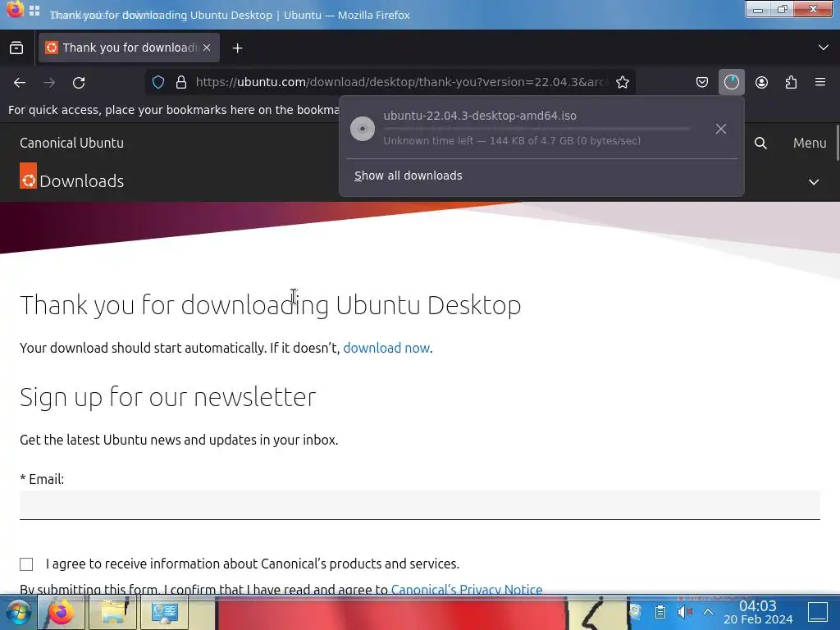Click the system settings taskbar icon

[164, 612]
